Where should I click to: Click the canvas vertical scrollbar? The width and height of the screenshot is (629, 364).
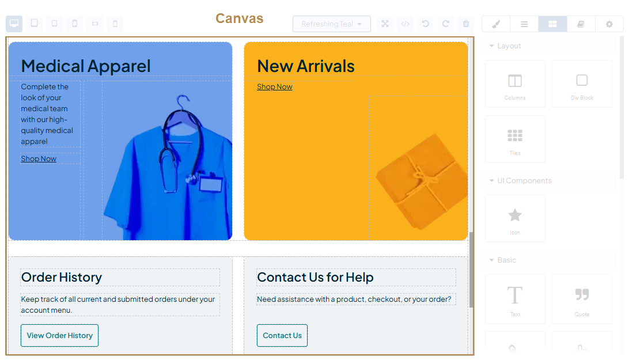471,270
